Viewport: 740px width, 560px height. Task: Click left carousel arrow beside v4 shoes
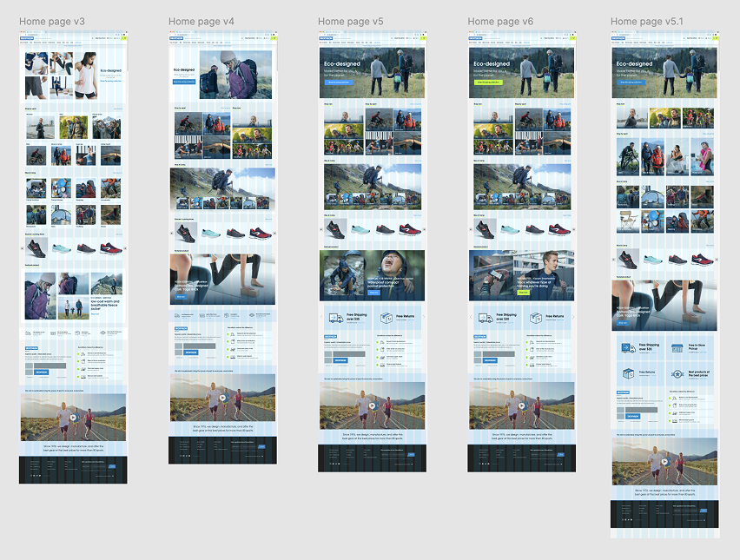(x=172, y=233)
